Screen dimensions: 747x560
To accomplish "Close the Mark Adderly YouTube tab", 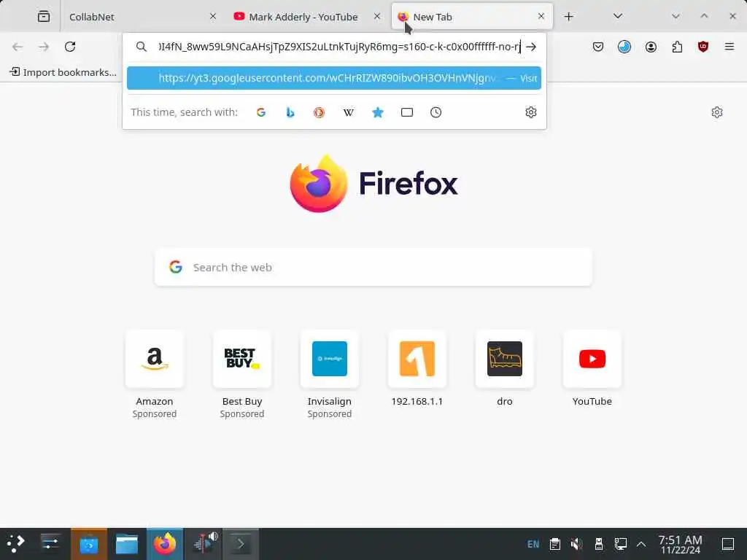I will point(377,16).
